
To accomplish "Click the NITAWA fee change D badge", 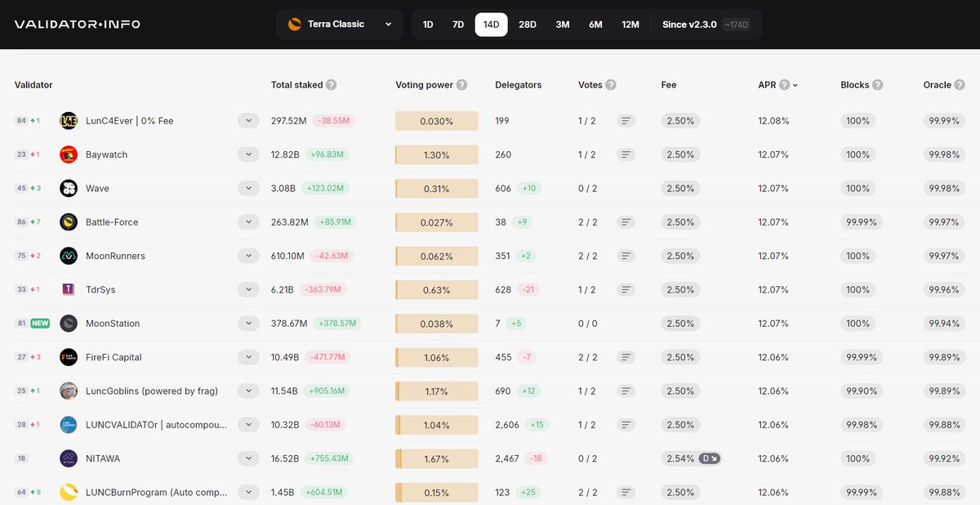I will (x=710, y=458).
